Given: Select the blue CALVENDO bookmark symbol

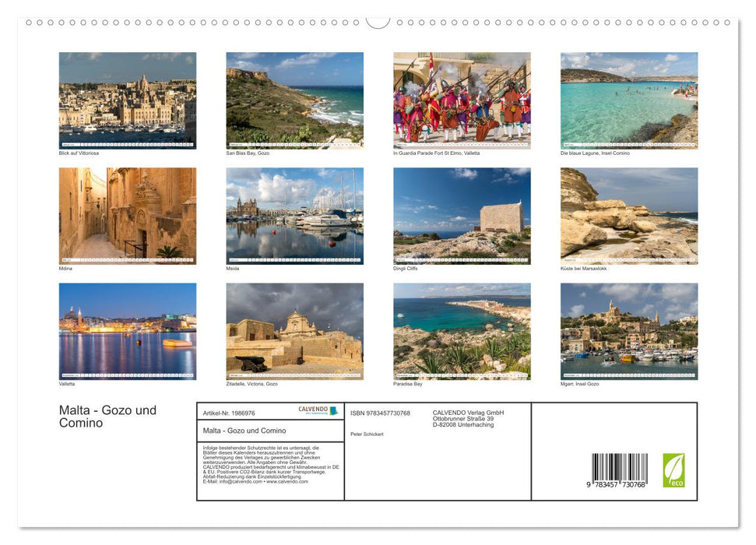Looking at the screenshot, I should (334, 411).
